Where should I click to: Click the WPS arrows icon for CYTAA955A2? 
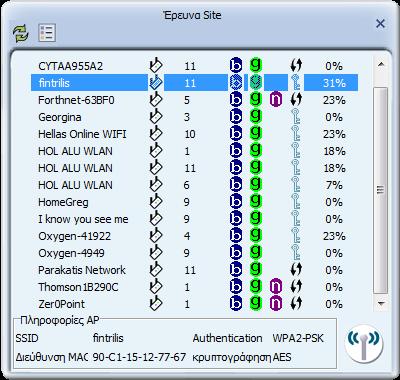296,65
